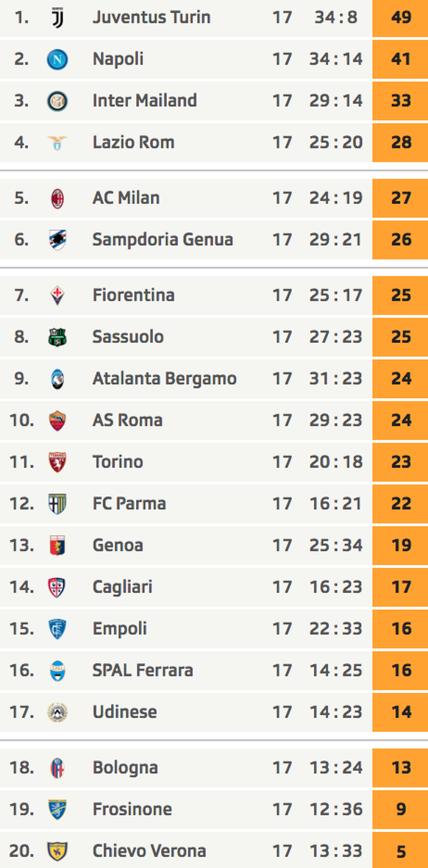Select Empoli's 22 : 33 goal record
The width and height of the screenshot is (428, 868).
[x=335, y=629]
